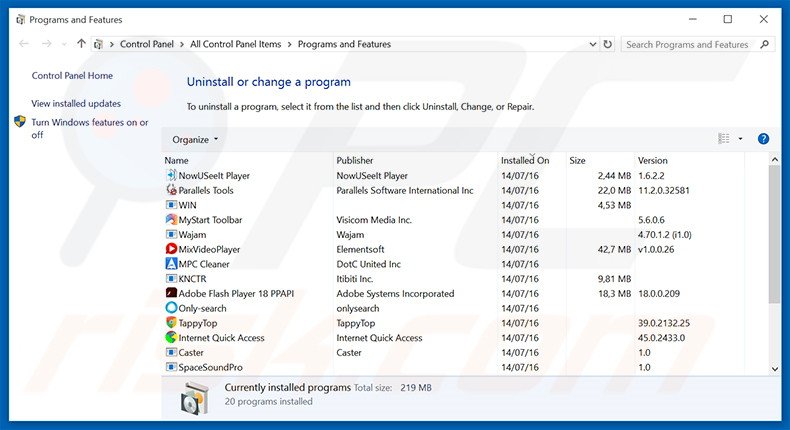Open help via blue question mark icon
790x430 pixels.
[763, 139]
